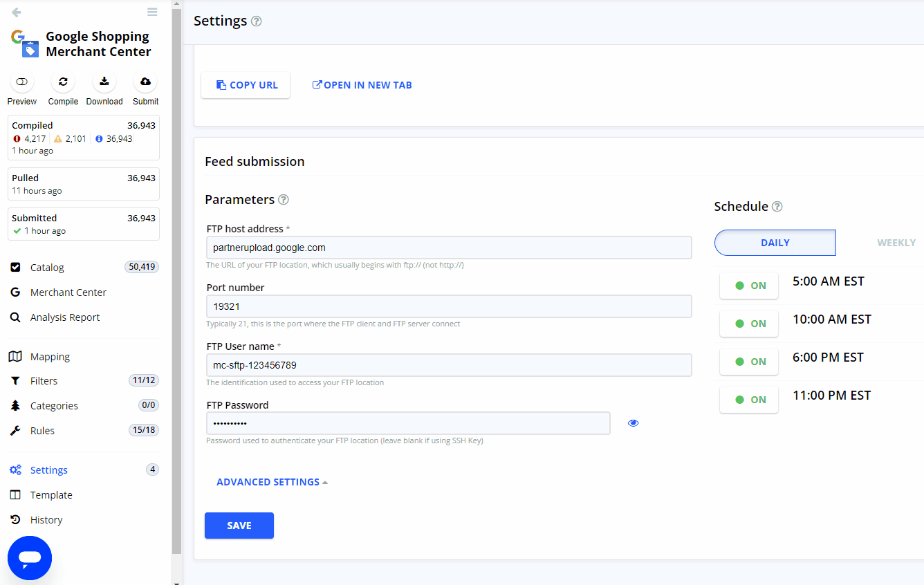Click the Download icon
The width and height of the screenshot is (924, 585).
104,82
